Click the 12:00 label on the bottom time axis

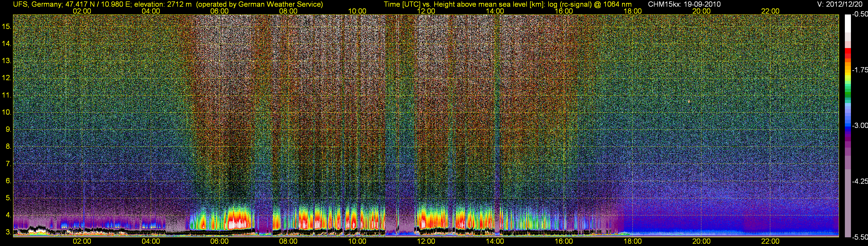426,241
